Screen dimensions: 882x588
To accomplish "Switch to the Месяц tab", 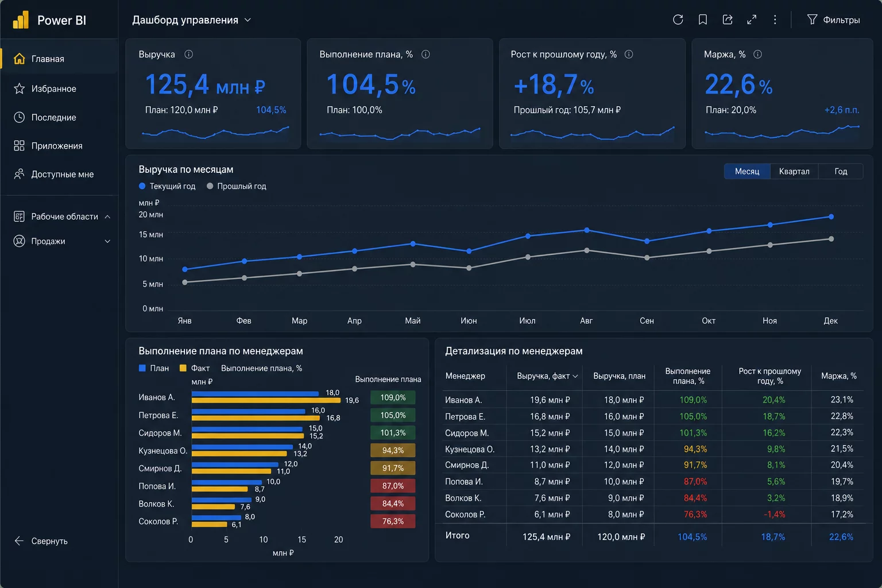I will pos(747,171).
